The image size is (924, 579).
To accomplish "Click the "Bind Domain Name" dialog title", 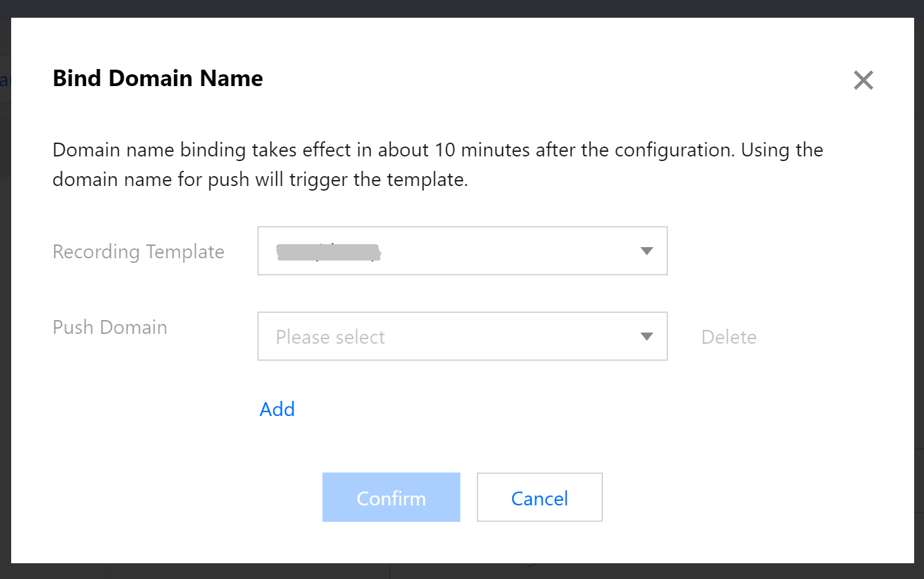I will point(158,78).
